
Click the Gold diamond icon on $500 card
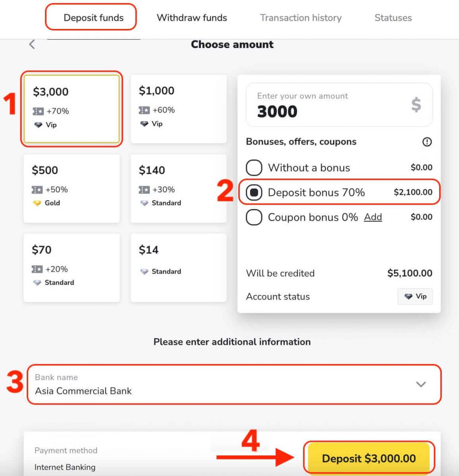pyautogui.click(x=37, y=203)
